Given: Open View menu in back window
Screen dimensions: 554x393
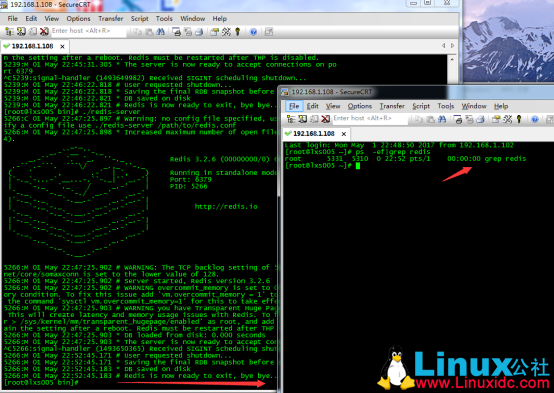Looking at the screenshot, I should [52, 19].
